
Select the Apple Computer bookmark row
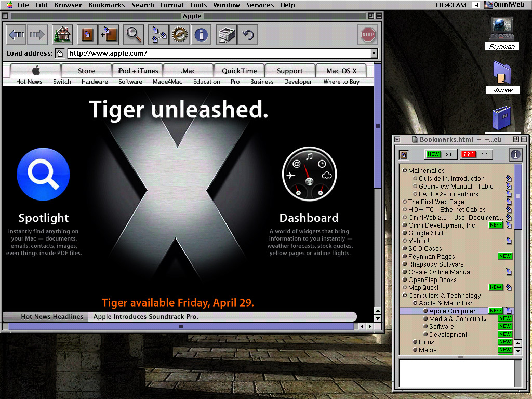(456, 311)
